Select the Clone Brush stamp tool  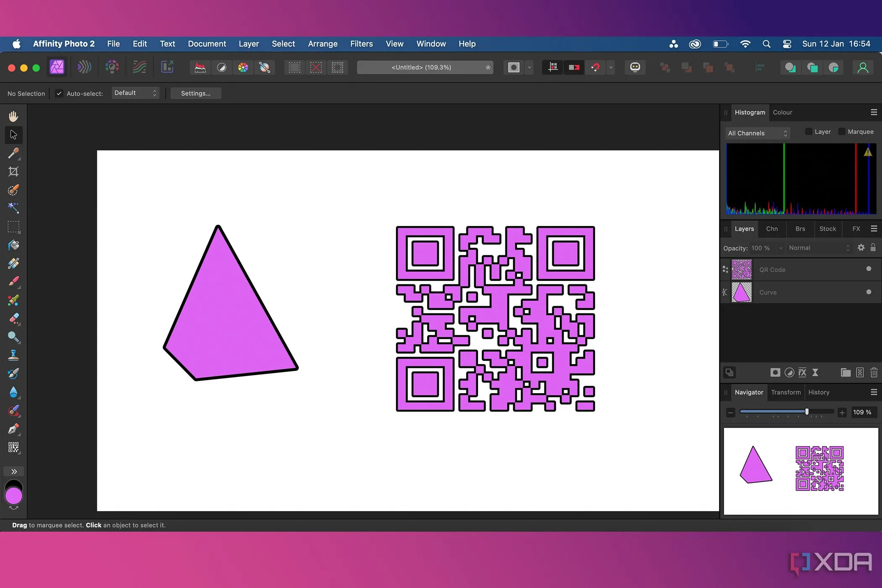(x=13, y=355)
